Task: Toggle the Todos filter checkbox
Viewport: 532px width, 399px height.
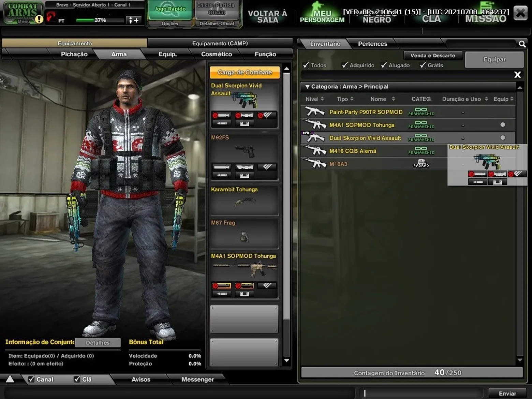Action: pos(306,65)
